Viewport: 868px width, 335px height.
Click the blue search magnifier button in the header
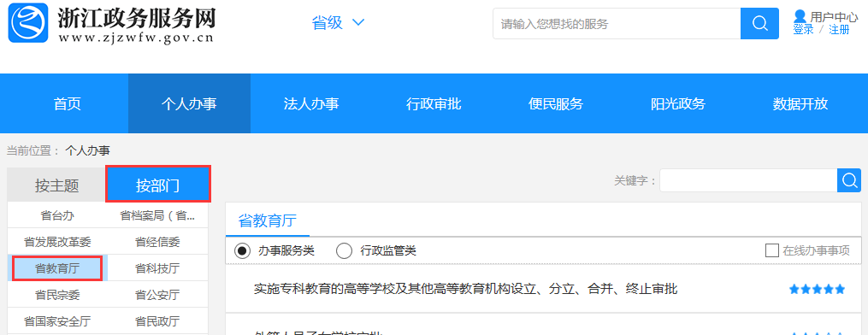coord(759,24)
